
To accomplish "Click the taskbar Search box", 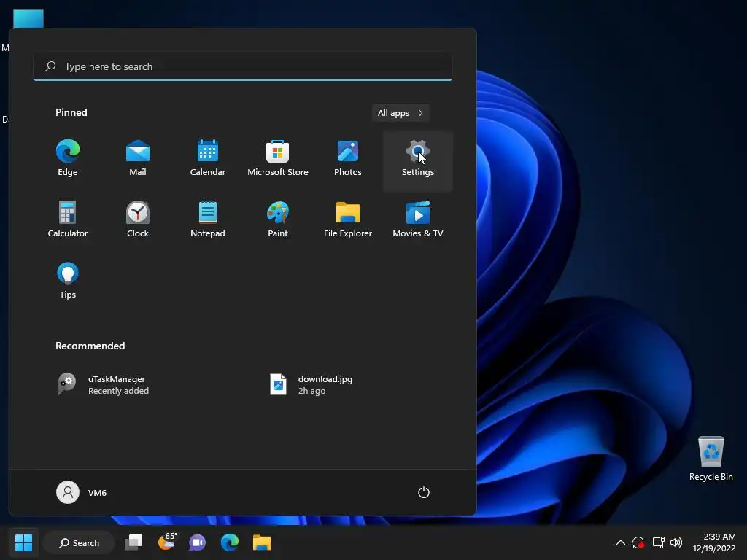I will (79, 542).
